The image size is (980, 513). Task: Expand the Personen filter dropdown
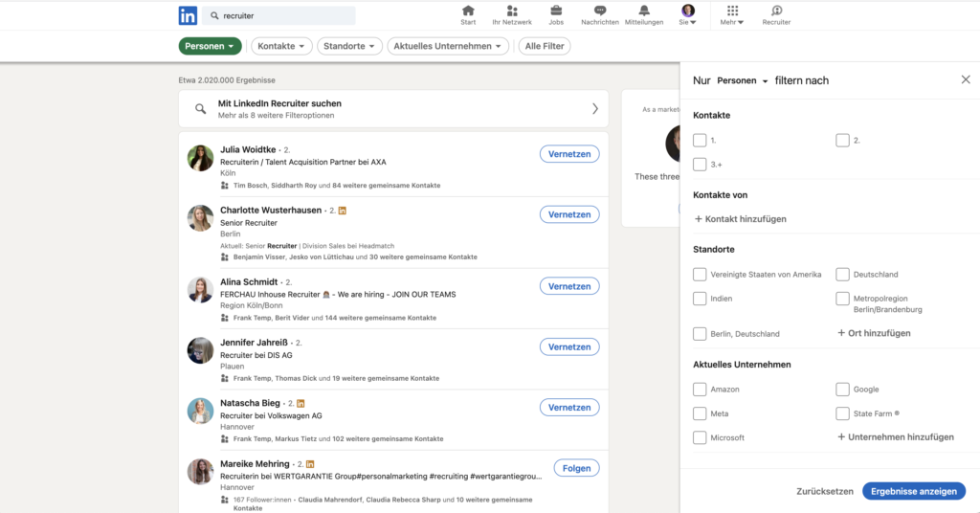pyautogui.click(x=210, y=46)
